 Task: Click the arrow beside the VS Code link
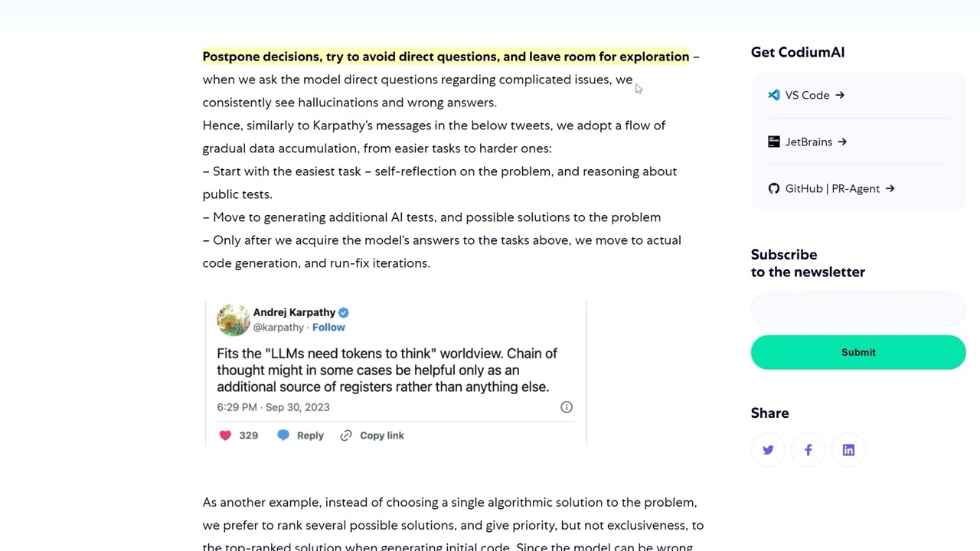point(840,95)
